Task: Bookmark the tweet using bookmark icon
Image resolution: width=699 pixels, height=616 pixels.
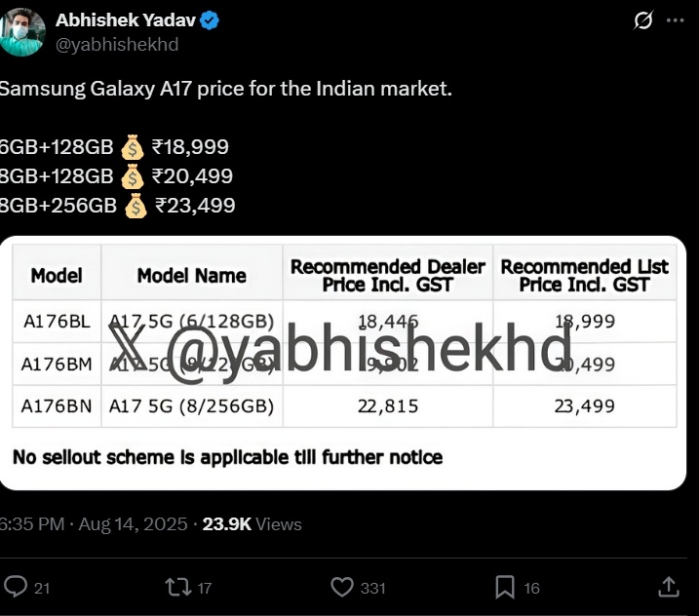Action: point(505,587)
